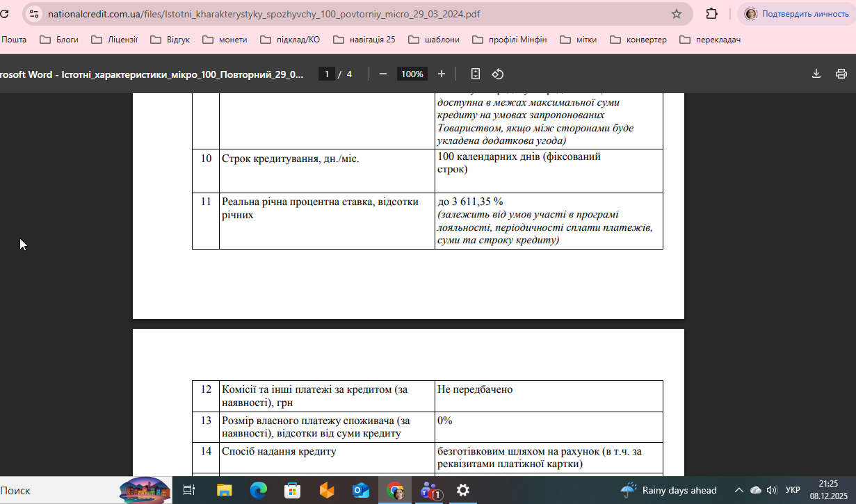Open the навігація 25 bookmarks folder
This screenshot has width=856, height=504.
pyautogui.click(x=364, y=40)
